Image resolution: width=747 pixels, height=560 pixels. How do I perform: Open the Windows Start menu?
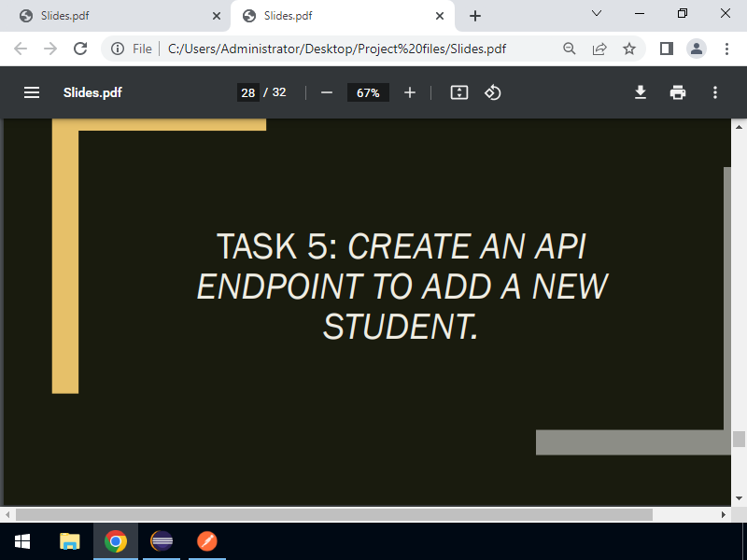22,541
